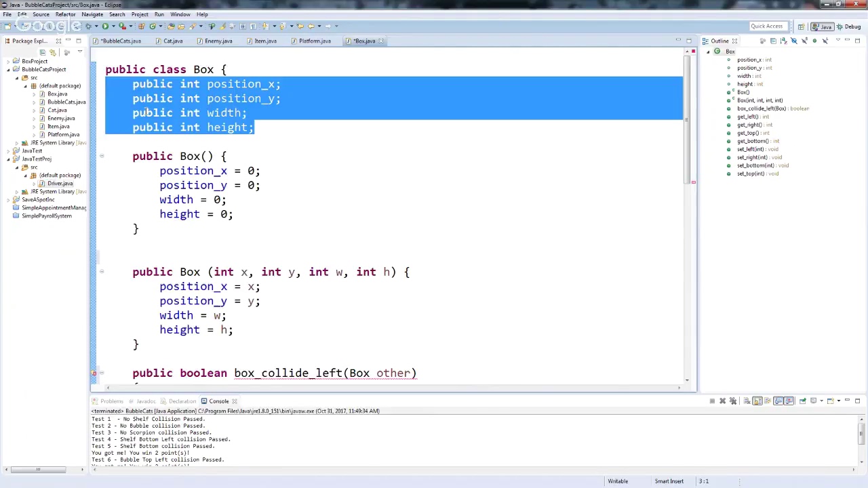The image size is (868, 488).
Task: Click the Back navigation arrow in toolbar
Action: pos(311,26)
